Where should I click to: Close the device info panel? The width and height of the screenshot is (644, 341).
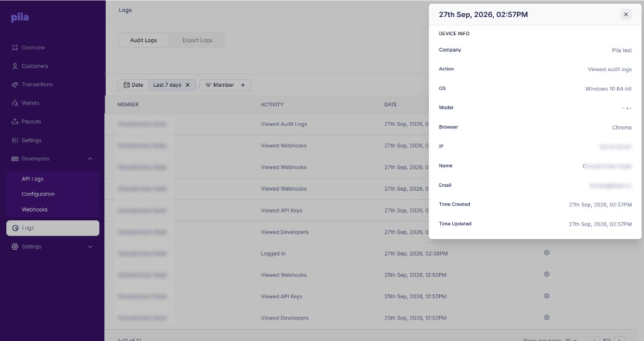point(626,14)
